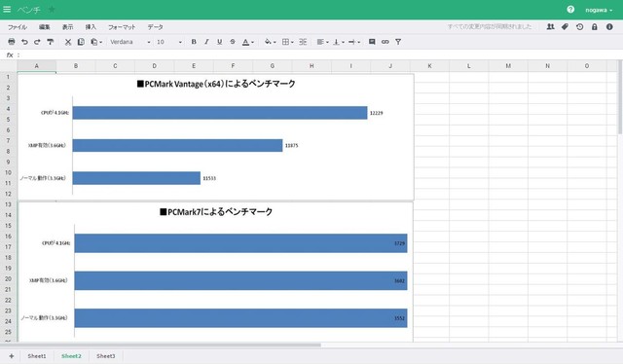Open the ファイル menu
Screen dimensions: 623x364
pyautogui.click(x=18, y=27)
